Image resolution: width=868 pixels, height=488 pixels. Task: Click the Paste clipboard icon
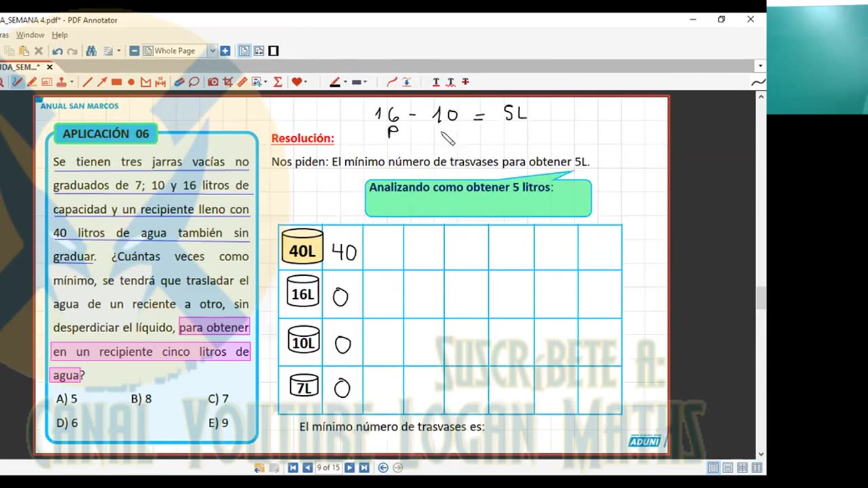coord(24,51)
